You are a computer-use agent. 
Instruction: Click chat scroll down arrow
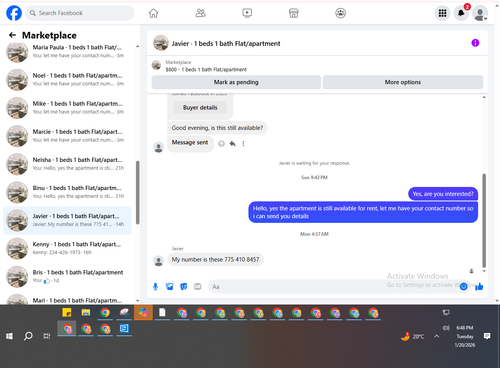pyautogui.click(x=484, y=271)
